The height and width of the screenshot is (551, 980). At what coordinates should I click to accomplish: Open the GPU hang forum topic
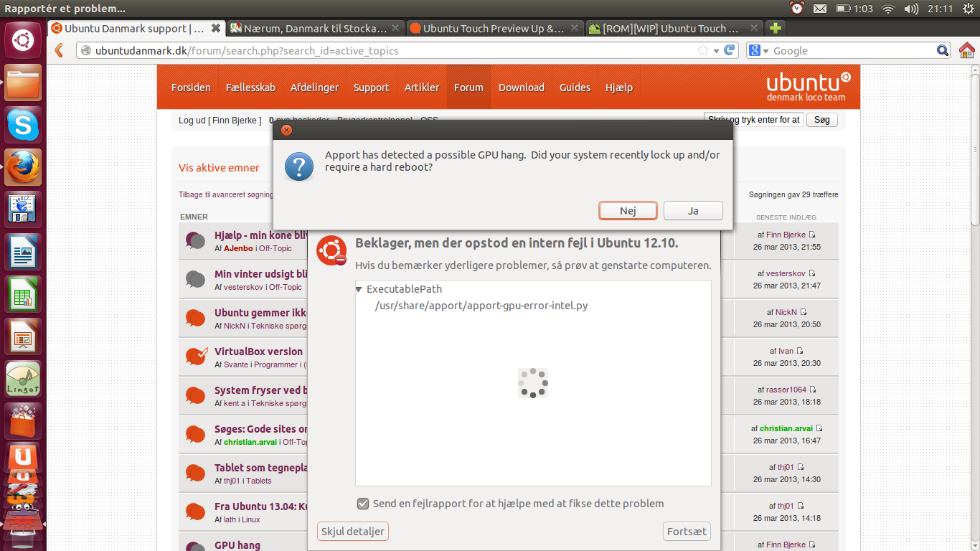pos(237,545)
